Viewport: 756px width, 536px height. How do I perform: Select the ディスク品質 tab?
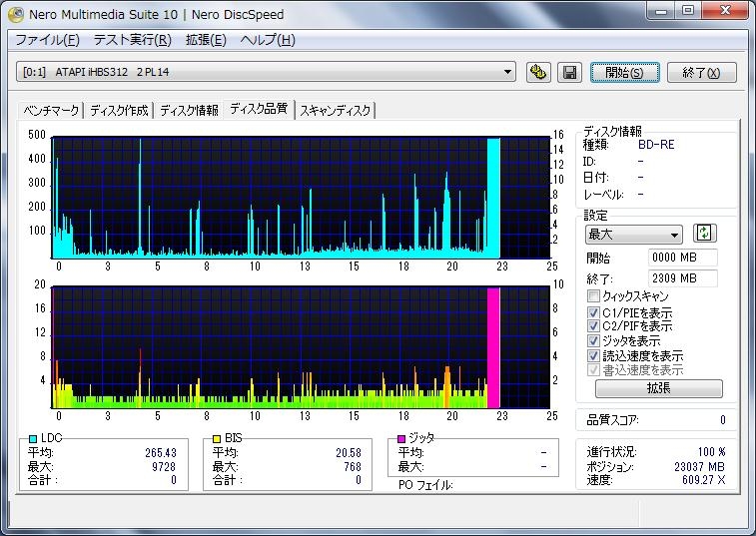click(259, 109)
